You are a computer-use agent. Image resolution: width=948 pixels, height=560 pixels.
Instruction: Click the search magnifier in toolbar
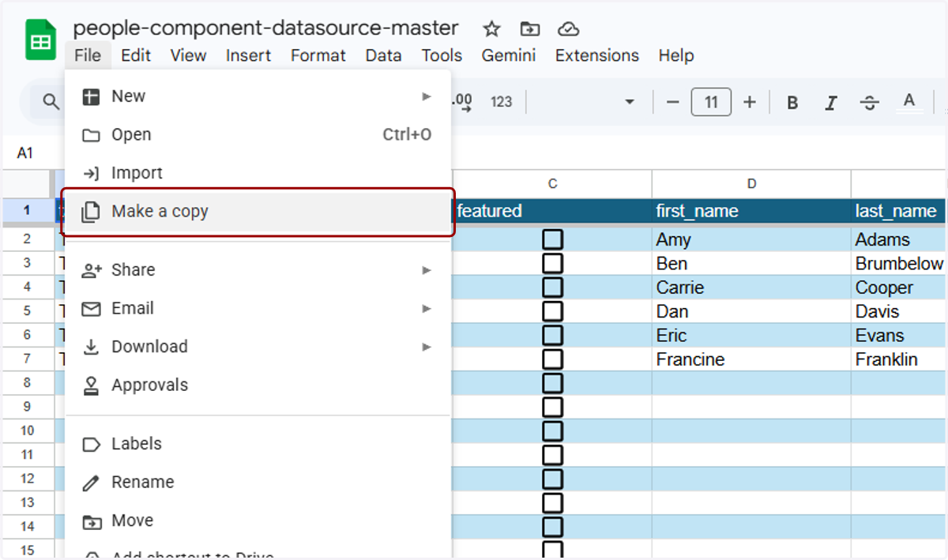pyautogui.click(x=51, y=102)
